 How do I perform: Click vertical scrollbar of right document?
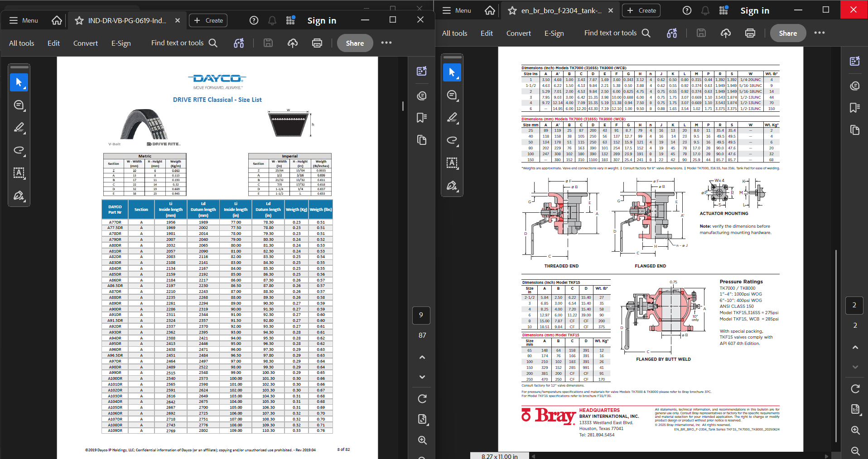(x=836, y=345)
